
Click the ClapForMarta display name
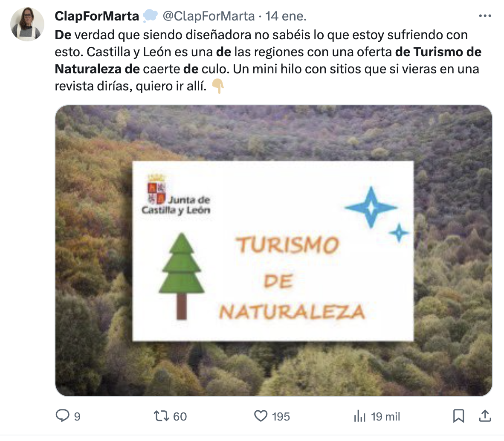click(97, 16)
